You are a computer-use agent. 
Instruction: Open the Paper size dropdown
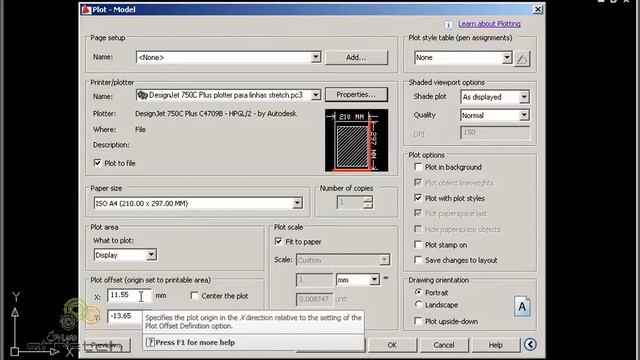[297, 203]
